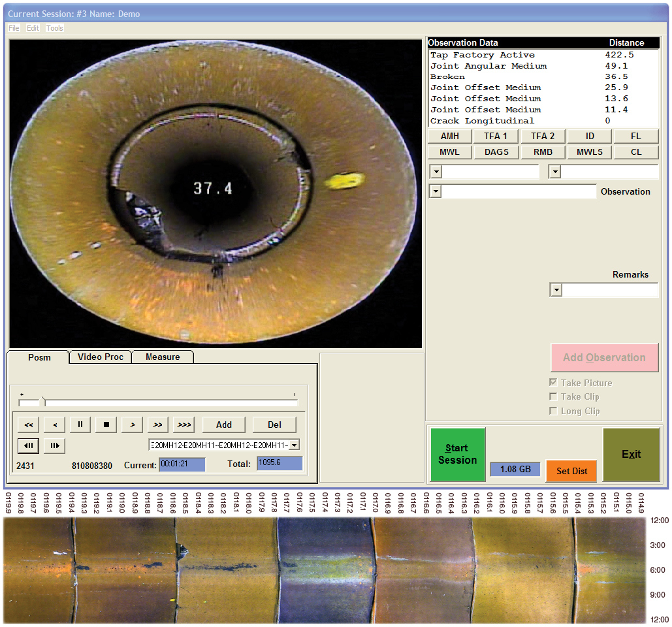672x627 pixels.
Task: Step one frame backward
Action: (x=29, y=445)
